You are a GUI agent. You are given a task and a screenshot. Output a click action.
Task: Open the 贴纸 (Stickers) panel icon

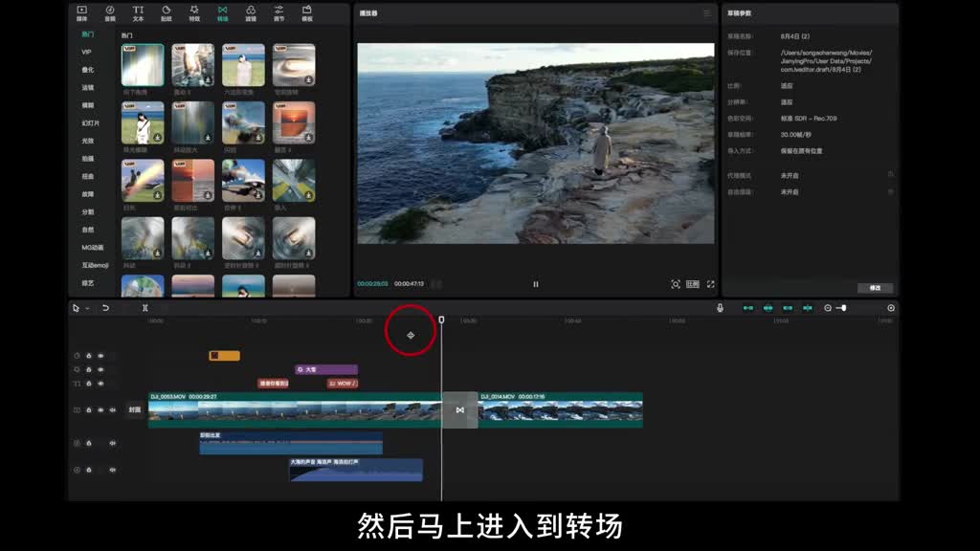click(167, 12)
